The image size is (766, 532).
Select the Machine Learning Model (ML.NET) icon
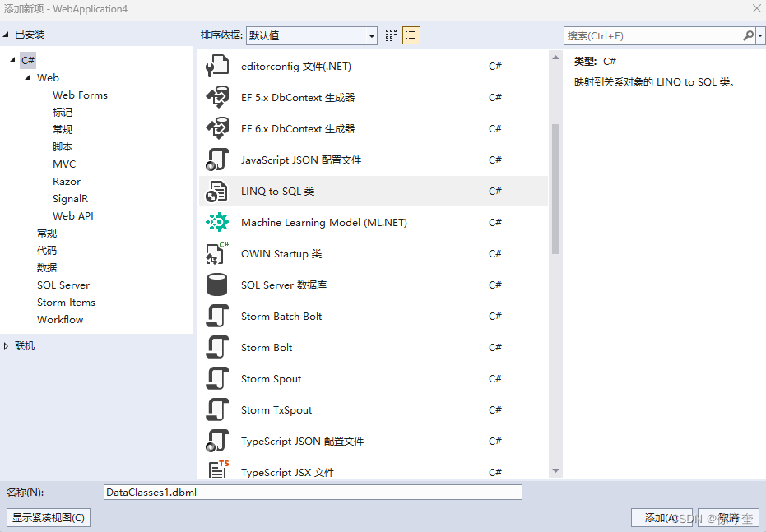click(x=218, y=222)
